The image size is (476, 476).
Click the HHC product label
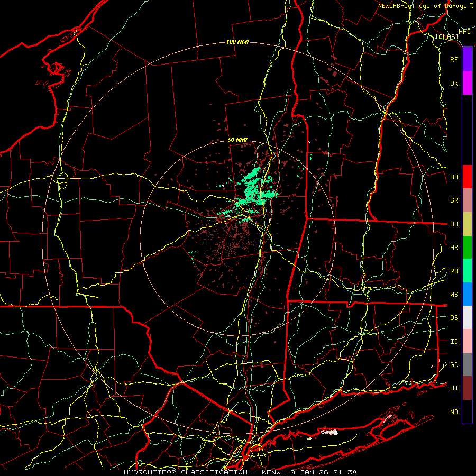[x=464, y=32]
